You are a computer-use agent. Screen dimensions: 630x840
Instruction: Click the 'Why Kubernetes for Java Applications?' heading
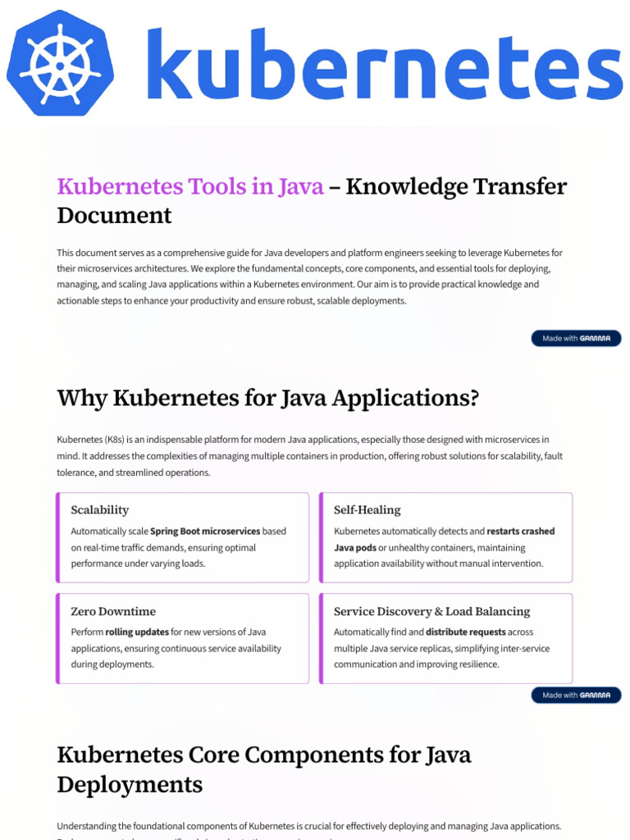(x=268, y=398)
